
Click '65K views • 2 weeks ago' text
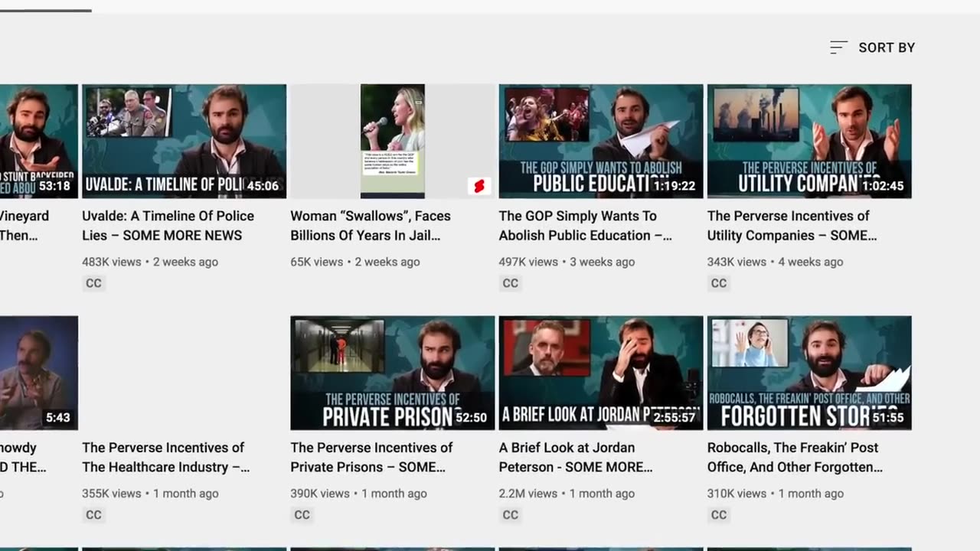[x=355, y=262]
